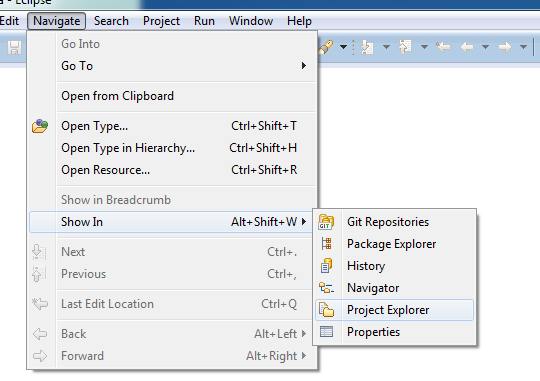540x381 pixels.
Task: Open the Window menu
Action: 251,21
